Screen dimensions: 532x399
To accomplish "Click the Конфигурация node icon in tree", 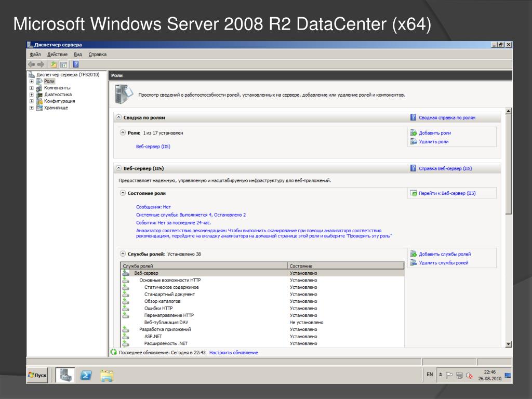I will tap(39, 101).
